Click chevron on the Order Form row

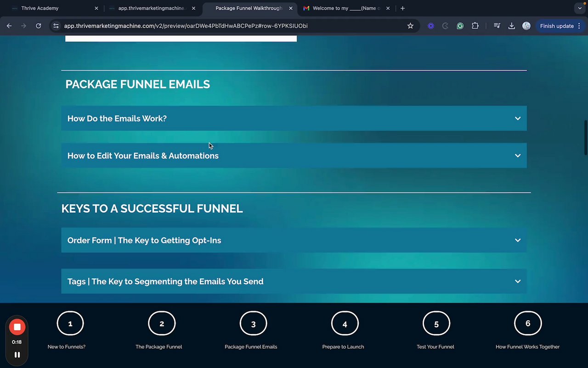[518, 240]
